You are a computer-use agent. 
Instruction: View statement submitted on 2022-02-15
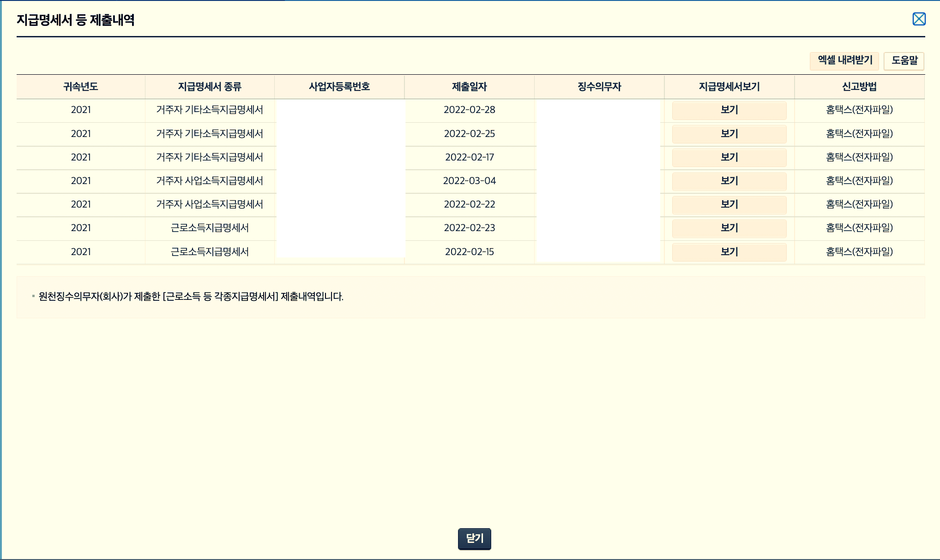729,252
